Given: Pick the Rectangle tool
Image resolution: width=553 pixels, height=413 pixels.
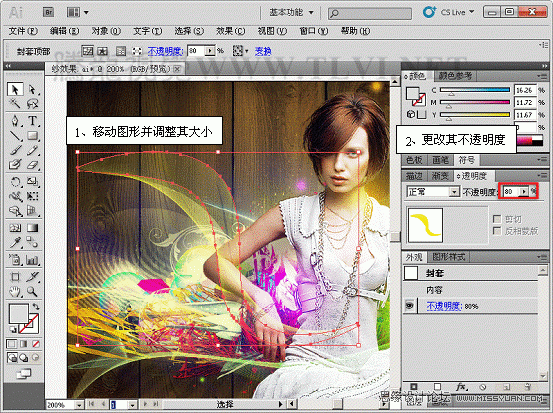Looking at the screenshot, I should pos(32,135).
